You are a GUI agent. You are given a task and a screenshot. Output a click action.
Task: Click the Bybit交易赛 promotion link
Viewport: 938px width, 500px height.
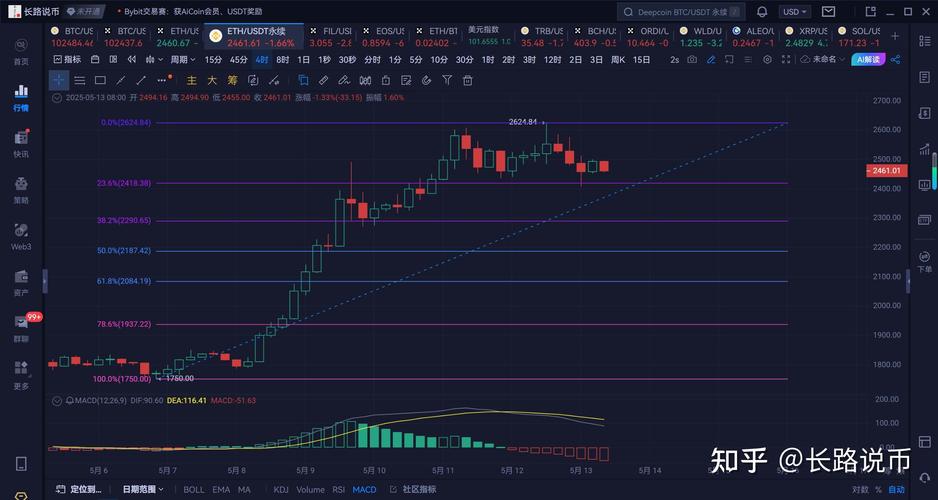click(x=193, y=11)
